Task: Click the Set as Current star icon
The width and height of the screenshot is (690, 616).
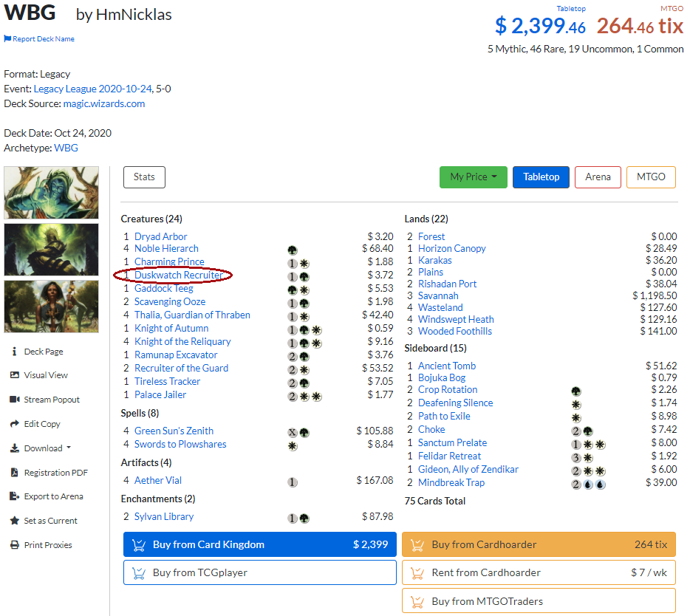Action: (15, 521)
